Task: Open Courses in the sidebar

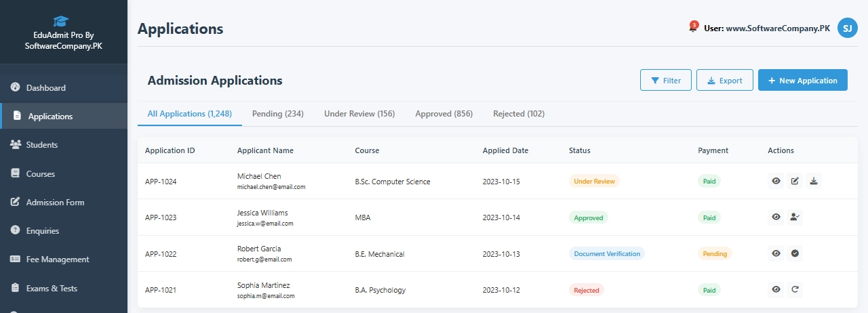Action: [64, 173]
